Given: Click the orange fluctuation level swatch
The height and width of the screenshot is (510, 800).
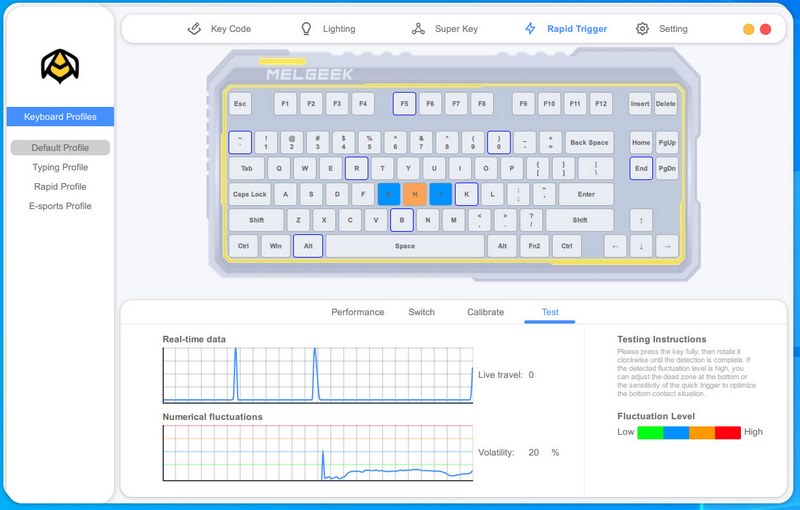Looking at the screenshot, I should point(702,432).
